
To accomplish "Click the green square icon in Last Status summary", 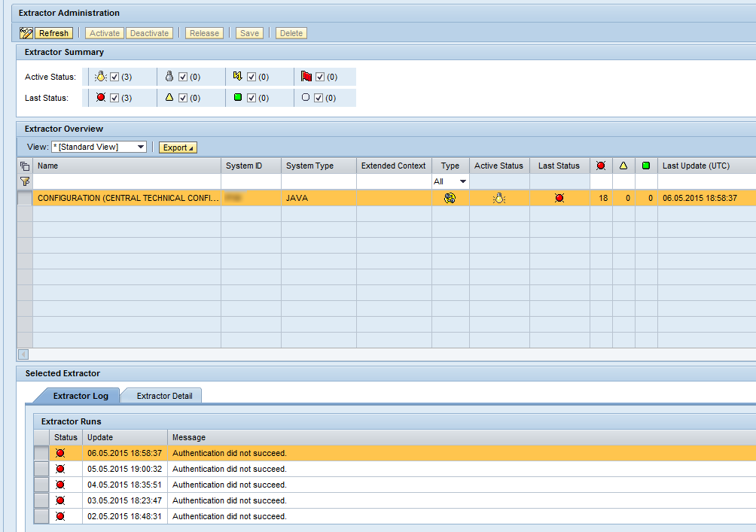I will [x=238, y=97].
